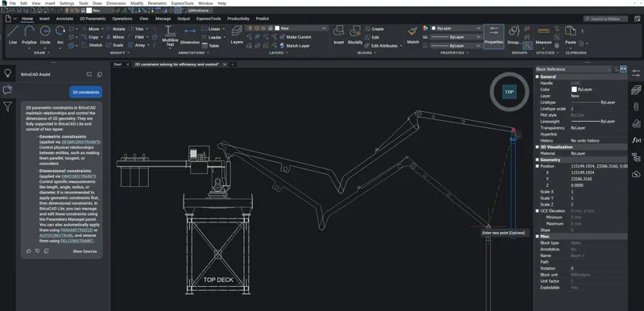Click the thumbs up feedback icon
The image size is (644, 311).
tap(29, 251)
